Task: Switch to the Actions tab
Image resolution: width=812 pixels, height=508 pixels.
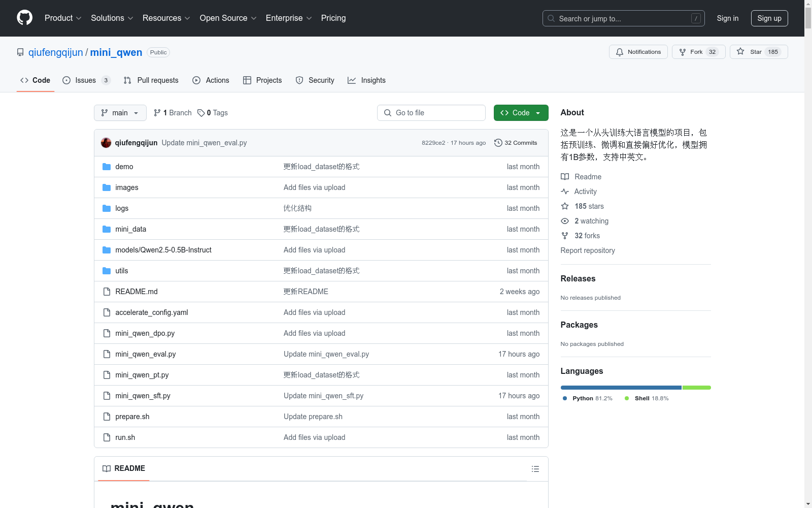Action: (211, 80)
